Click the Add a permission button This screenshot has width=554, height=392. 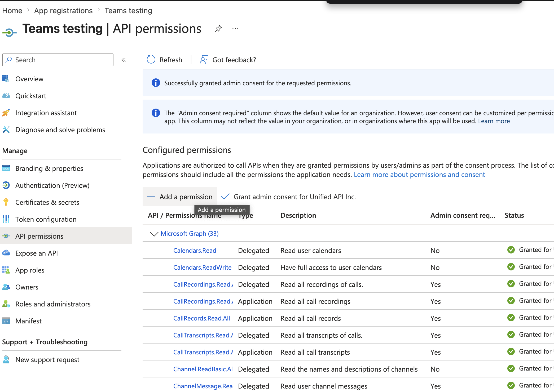[180, 197]
